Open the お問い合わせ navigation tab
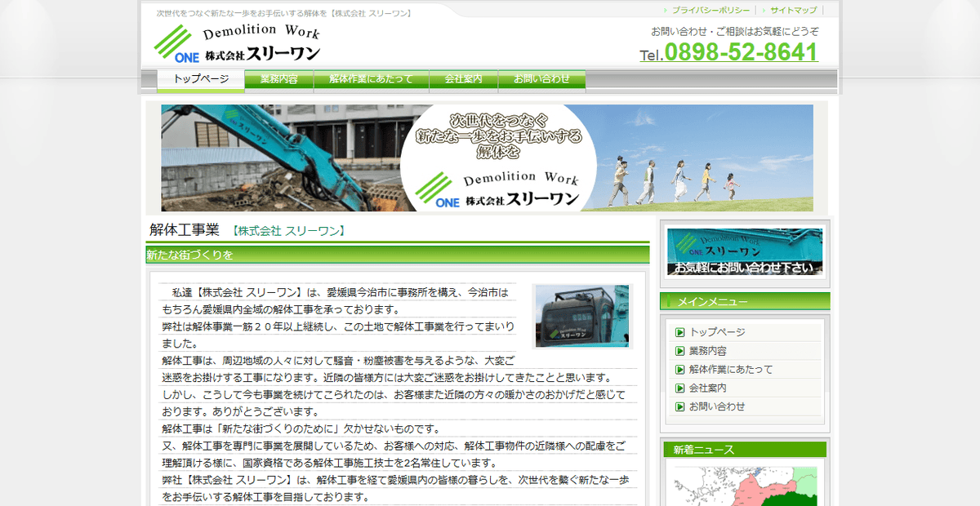The height and width of the screenshot is (506, 980). (542, 79)
